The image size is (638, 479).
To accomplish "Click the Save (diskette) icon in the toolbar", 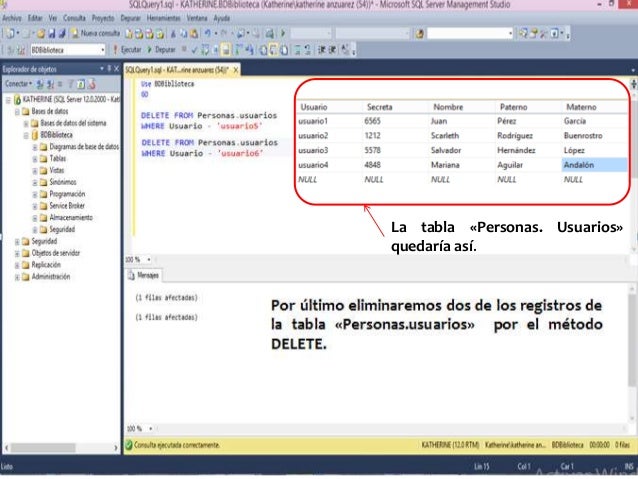I will point(52,33).
